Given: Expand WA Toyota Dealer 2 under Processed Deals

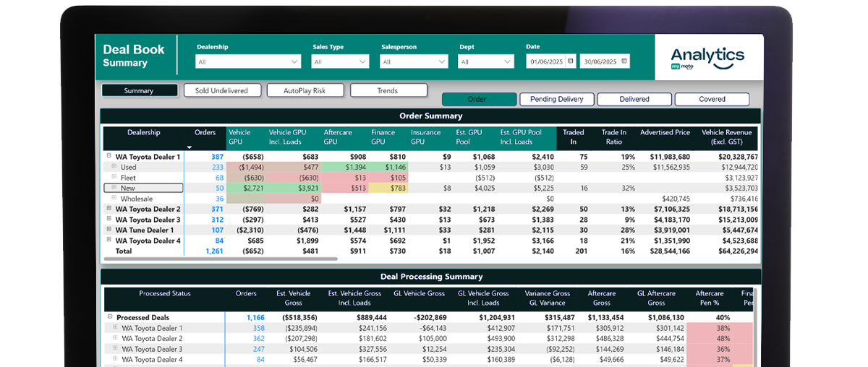Looking at the screenshot, I should [115, 338].
